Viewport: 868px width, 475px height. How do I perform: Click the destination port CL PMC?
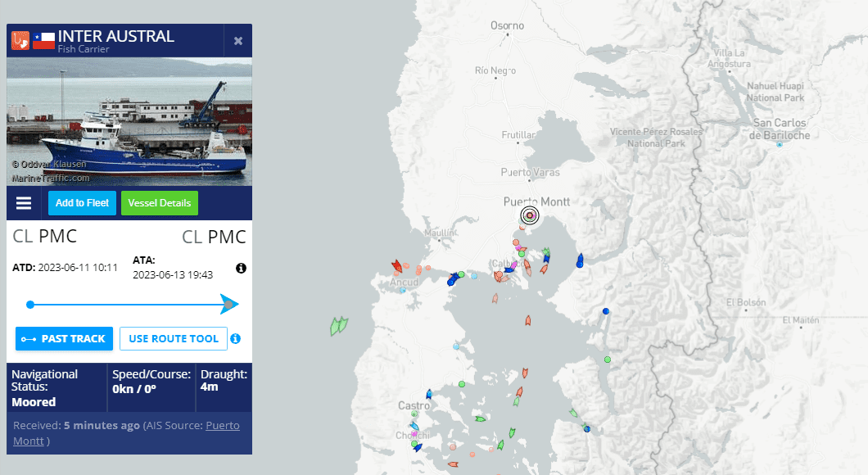click(x=214, y=237)
